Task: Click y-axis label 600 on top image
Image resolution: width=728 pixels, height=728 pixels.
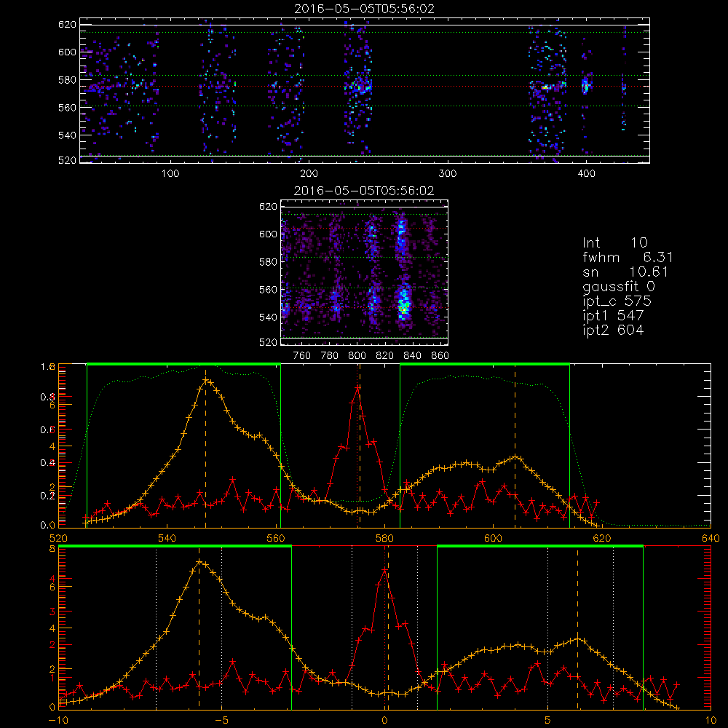Action: click(67, 52)
